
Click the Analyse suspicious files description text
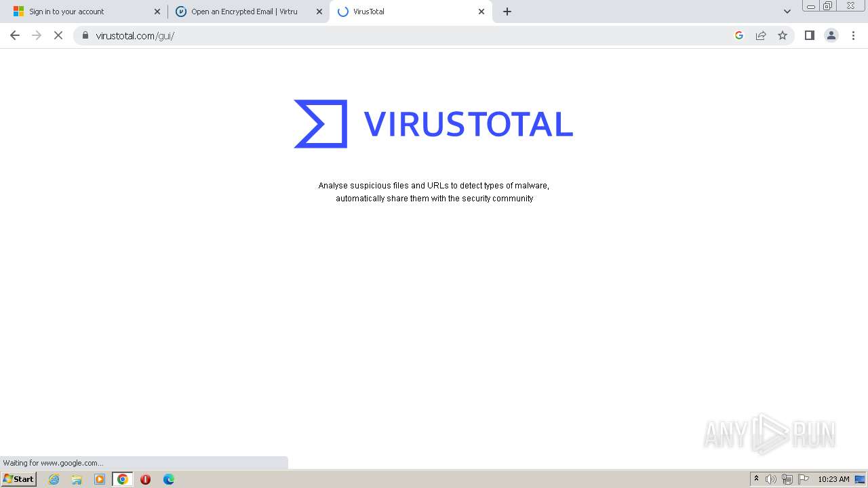[x=434, y=192]
